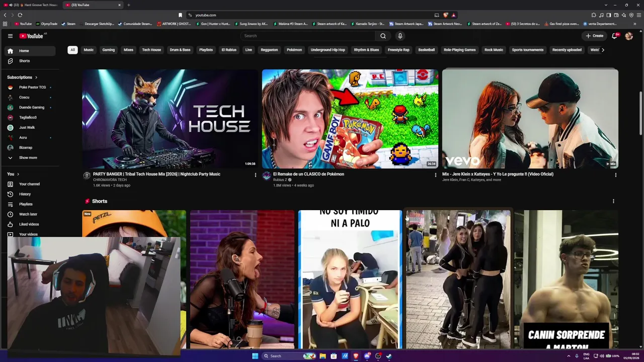Open the CANIN SORPRENDE short
Viewport: 644px width, 362px height.
566,279
